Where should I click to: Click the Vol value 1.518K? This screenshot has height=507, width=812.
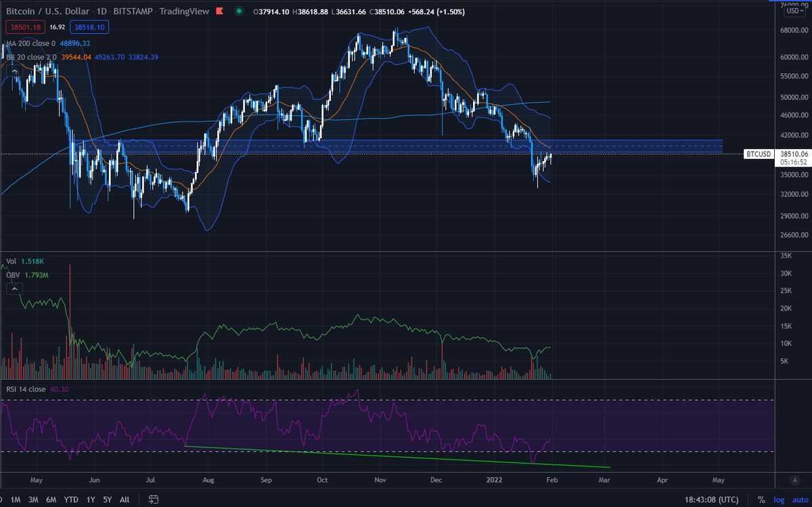click(x=31, y=261)
